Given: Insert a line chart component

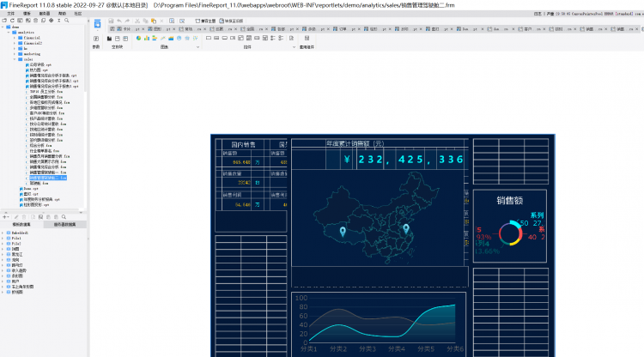Looking at the screenshot, I should pyautogui.click(x=162, y=38).
